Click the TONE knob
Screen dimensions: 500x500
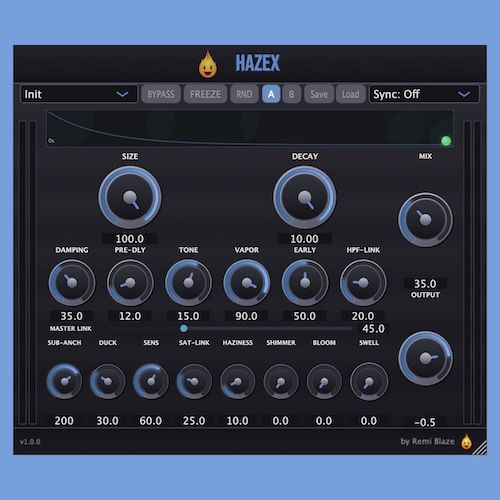188,283
